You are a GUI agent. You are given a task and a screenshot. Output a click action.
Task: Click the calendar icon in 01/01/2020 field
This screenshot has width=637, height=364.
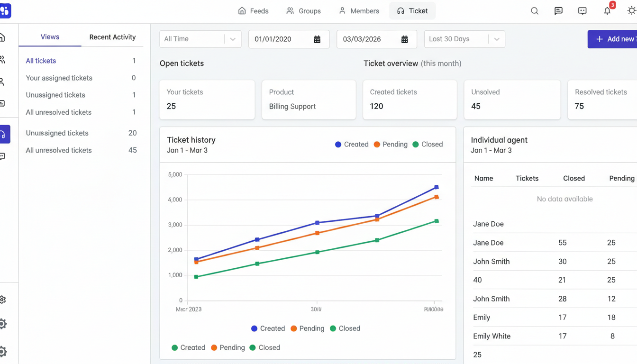[317, 39]
